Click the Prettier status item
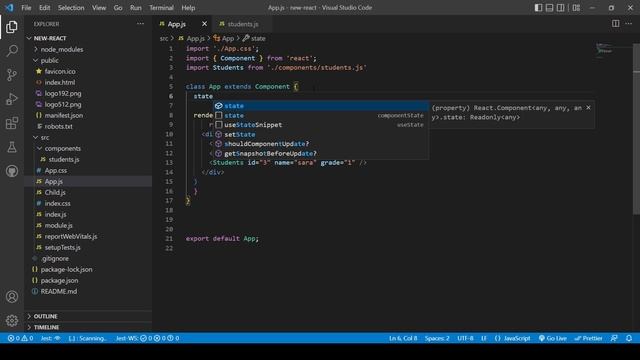The image size is (640, 360). (589, 338)
